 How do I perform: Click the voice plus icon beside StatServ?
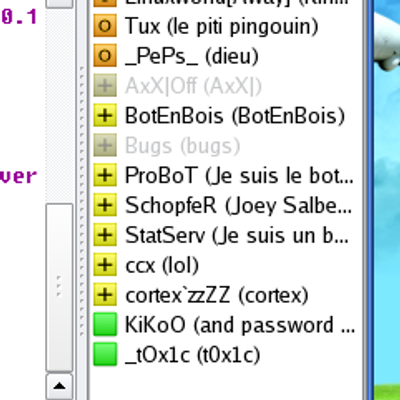coord(105,235)
